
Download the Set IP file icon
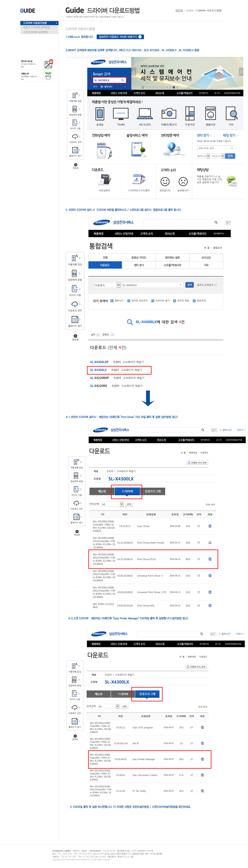click(203, 743)
